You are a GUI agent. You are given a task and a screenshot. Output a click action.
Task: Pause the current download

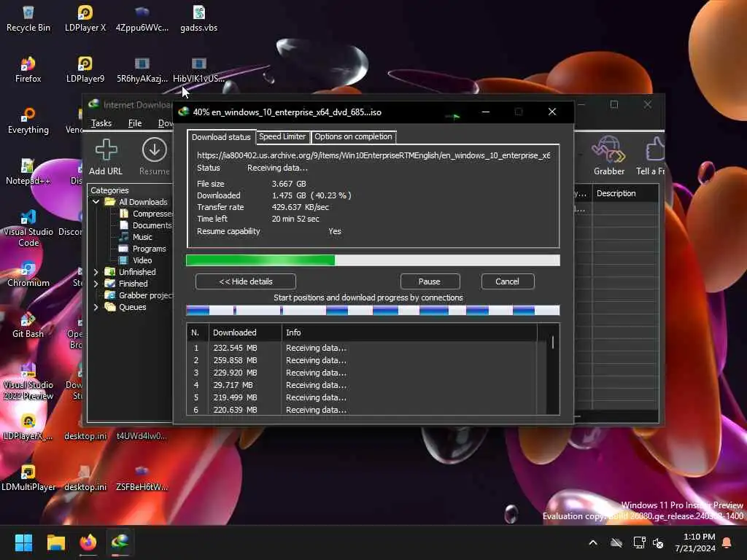click(x=430, y=281)
